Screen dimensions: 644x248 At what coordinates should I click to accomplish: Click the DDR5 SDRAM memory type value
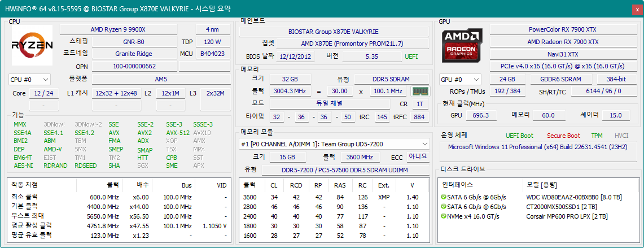[x=391, y=79]
